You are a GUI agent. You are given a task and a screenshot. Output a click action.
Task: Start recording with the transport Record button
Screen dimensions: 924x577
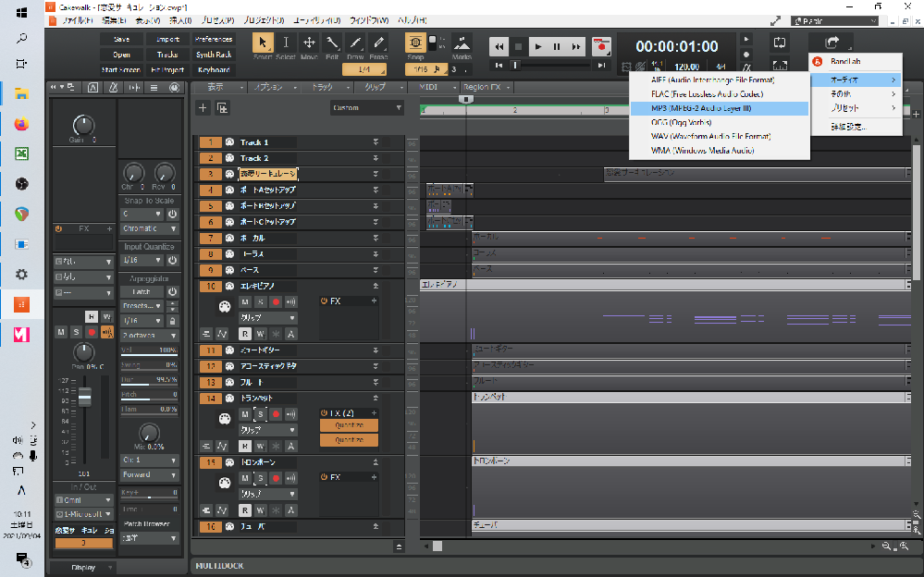(x=601, y=46)
